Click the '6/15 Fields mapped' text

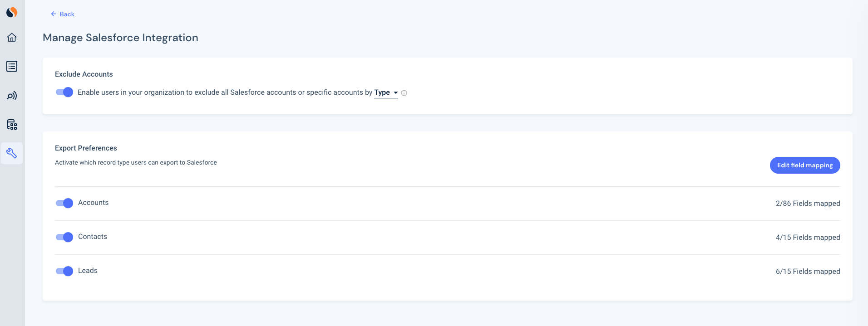click(808, 272)
